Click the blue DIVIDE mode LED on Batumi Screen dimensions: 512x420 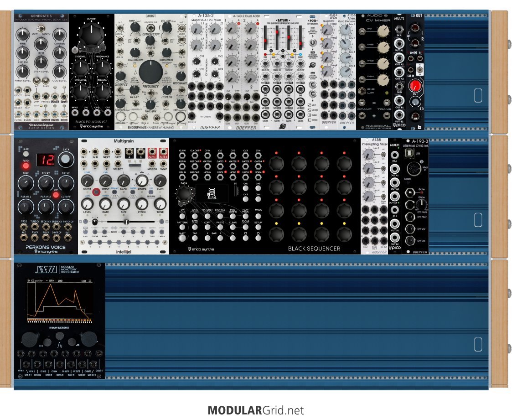click(300, 55)
